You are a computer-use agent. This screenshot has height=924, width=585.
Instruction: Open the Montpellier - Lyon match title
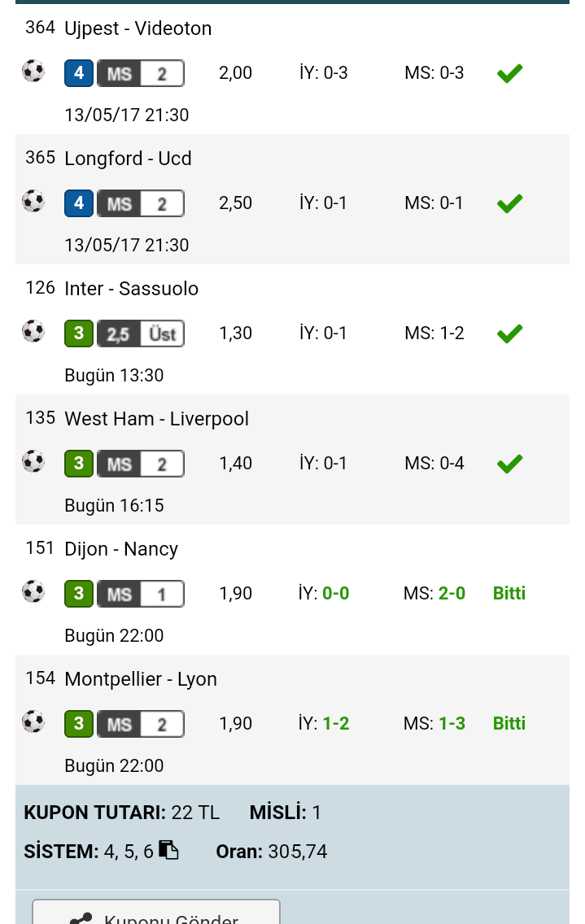[141, 679]
